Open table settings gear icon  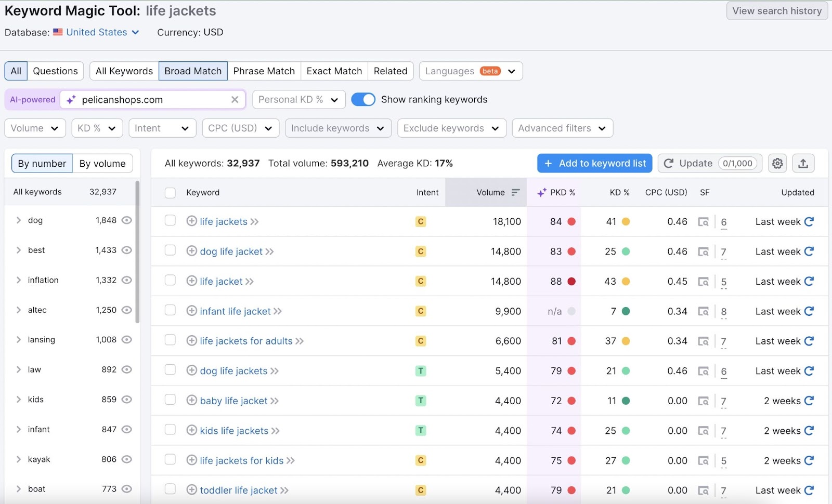[777, 163]
